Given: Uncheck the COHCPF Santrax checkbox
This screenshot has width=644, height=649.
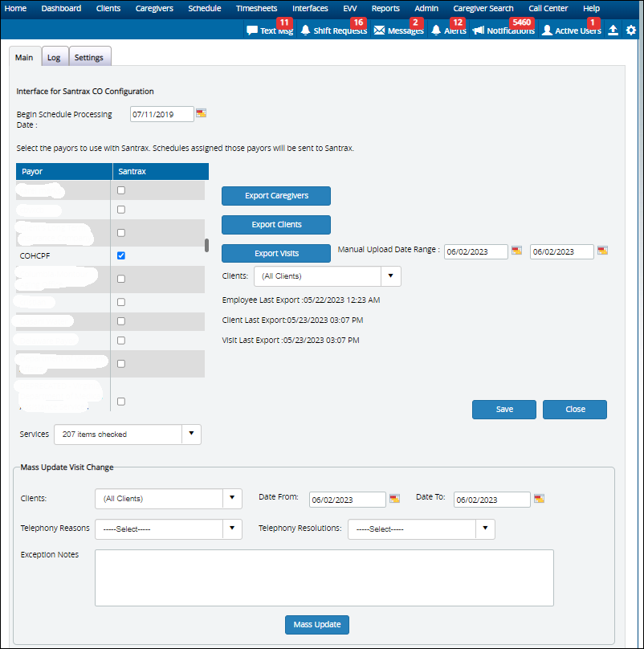Looking at the screenshot, I should 121,255.
